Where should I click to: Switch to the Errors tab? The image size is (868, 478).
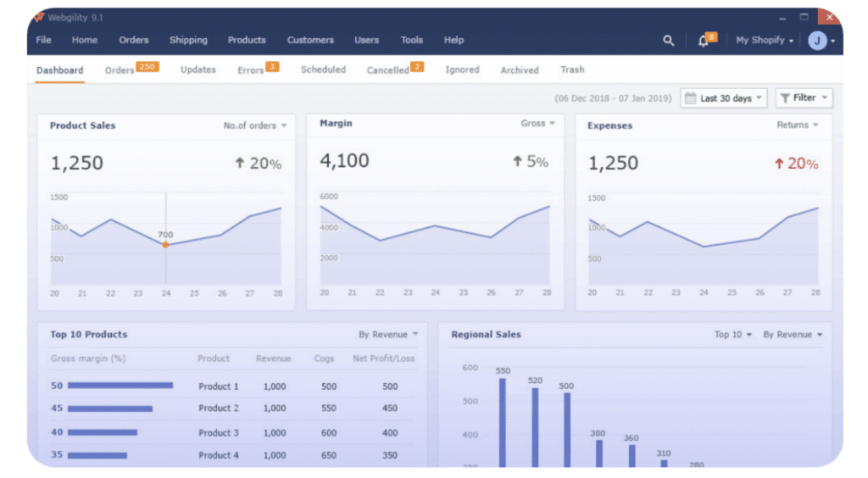point(251,70)
